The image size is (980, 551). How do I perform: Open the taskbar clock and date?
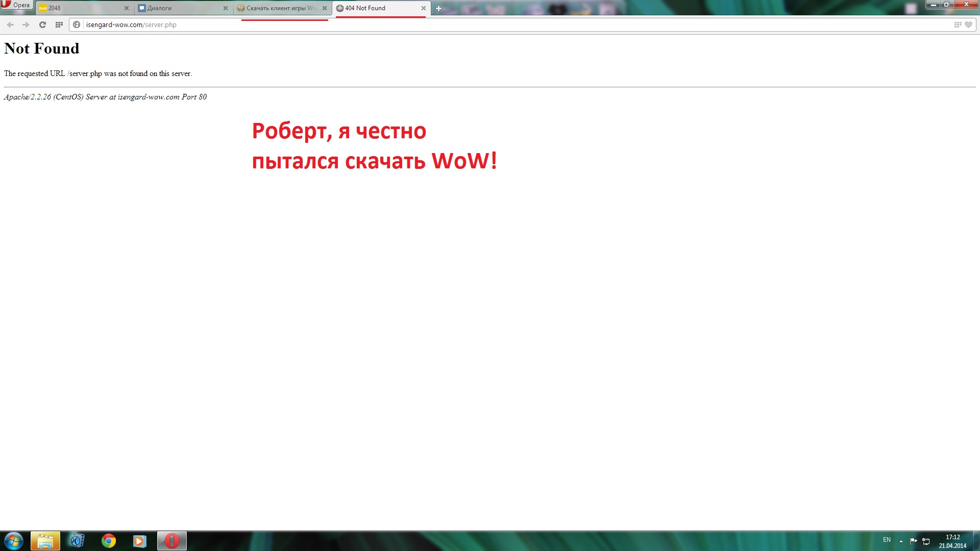point(952,541)
